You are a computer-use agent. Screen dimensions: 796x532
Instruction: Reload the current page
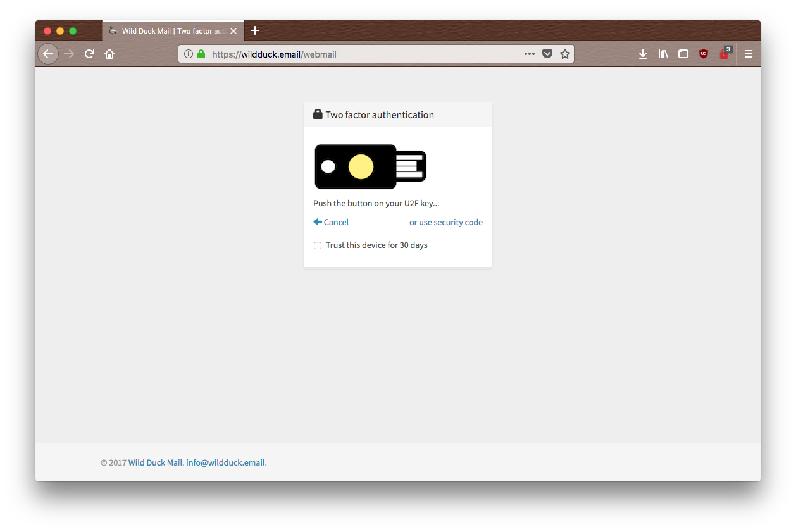pyautogui.click(x=89, y=54)
